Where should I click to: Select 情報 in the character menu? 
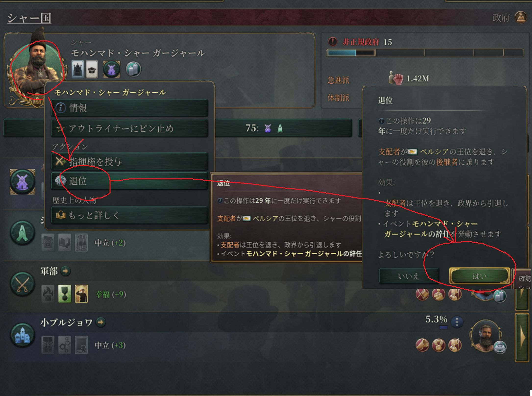pos(130,108)
